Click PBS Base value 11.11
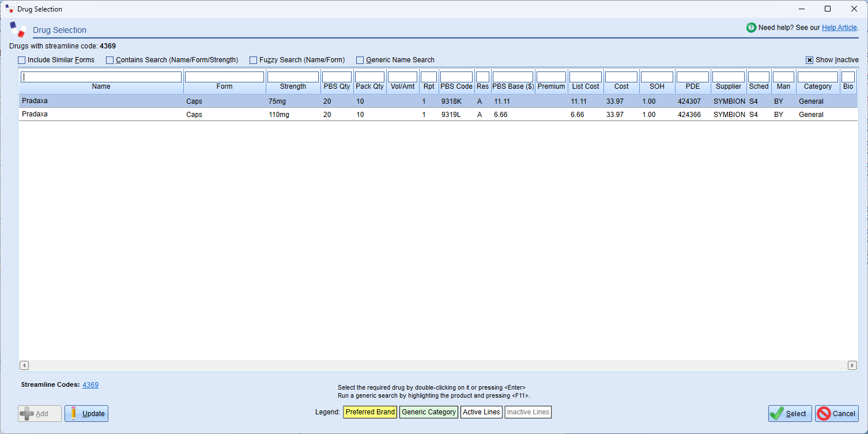868x434 pixels. tap(502, 101)
